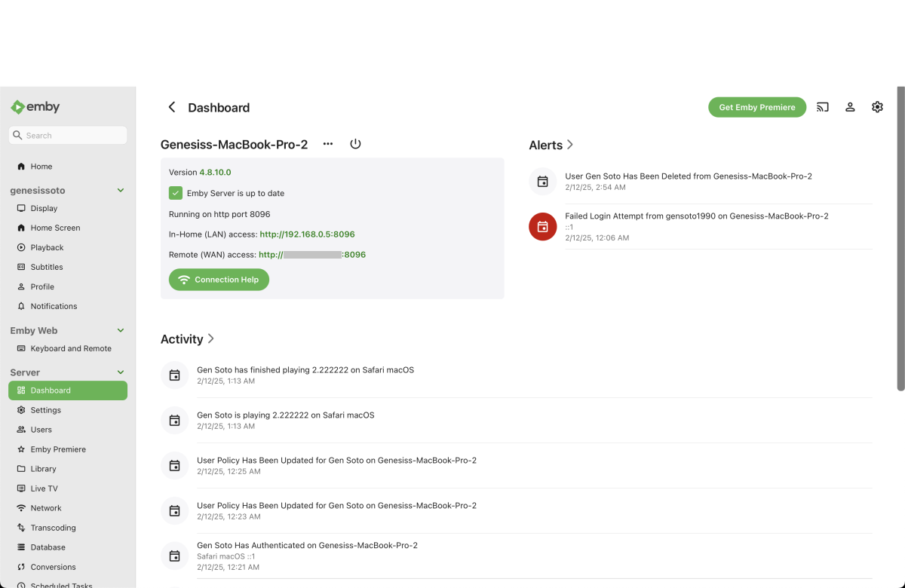
Task: Open Keyboard and Remote in the sidebar
Action: point(68,348)
